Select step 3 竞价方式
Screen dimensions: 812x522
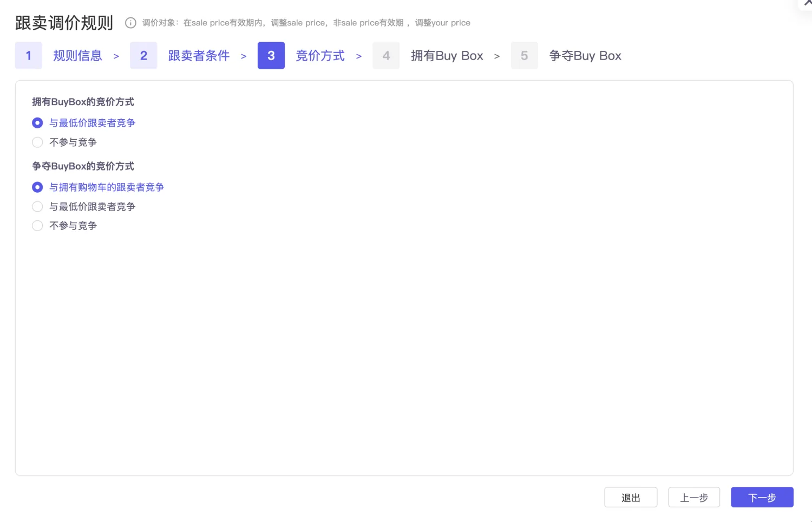click(302, 55)
